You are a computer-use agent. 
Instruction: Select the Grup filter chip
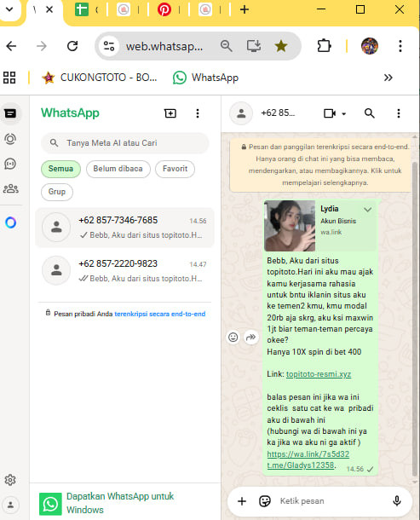(x=57, y=192)
